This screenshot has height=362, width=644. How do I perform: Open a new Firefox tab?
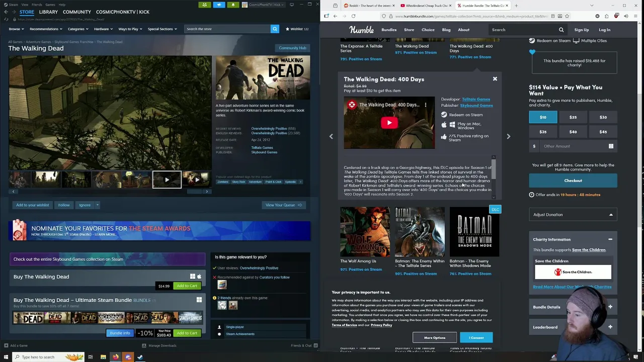pyautogui.click(x=516, y=6)
